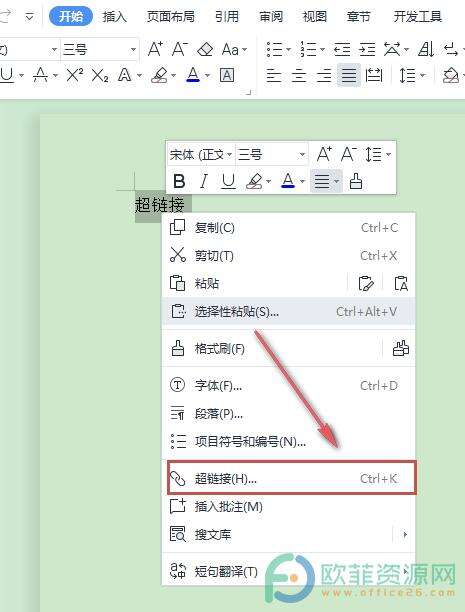465x612 pixels.
Task: Click paste keep source formatting icon
Action: pos(366,283)
